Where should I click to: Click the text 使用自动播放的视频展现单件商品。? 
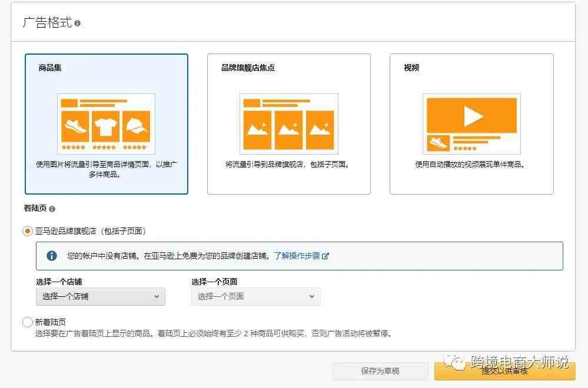pos(471,165)
